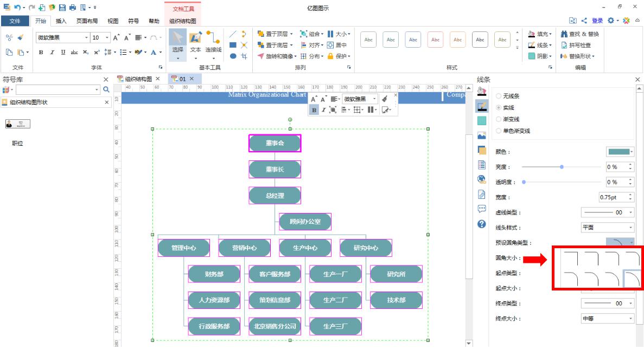Select the 财务部 org chart box
The height and width of the screenshot is (349, 644).
214,274
